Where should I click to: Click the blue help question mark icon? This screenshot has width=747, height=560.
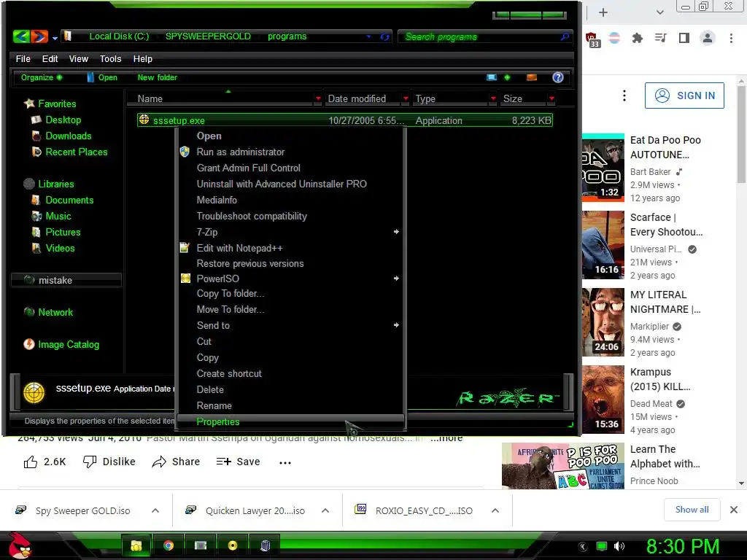pos(557,77)
